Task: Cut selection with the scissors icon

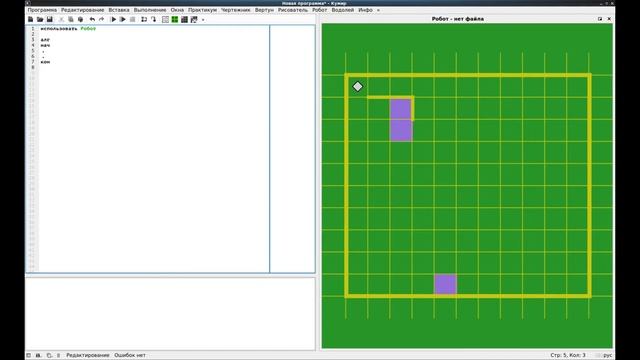Action: point(61,20)
